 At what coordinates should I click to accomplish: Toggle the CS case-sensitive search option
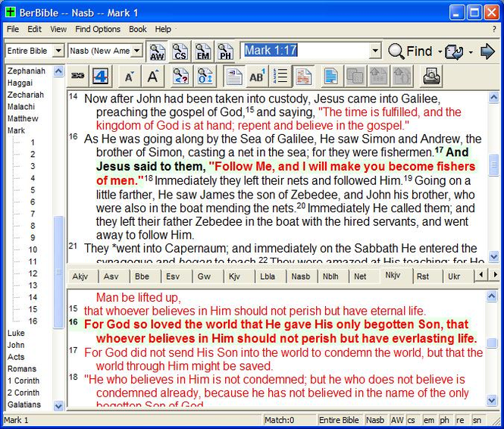coord(180,52)
